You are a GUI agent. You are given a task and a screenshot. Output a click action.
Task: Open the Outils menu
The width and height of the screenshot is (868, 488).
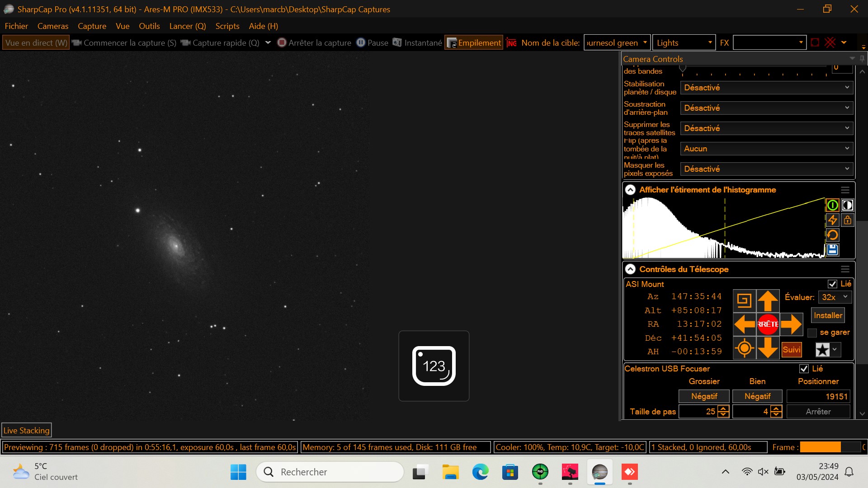point(149,26)
